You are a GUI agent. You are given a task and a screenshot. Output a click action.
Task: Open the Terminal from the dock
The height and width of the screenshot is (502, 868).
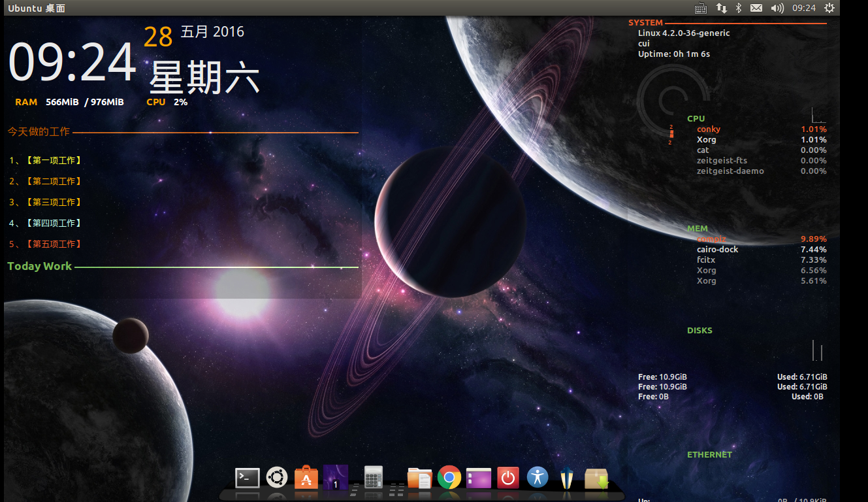(x=248, y=478)
